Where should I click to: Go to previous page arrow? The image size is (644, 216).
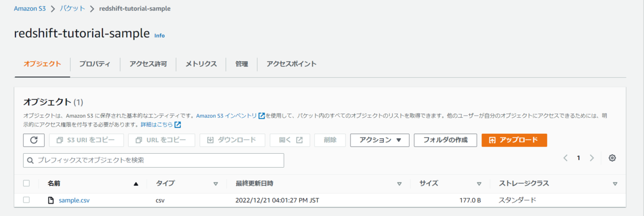tap(566, 158)
